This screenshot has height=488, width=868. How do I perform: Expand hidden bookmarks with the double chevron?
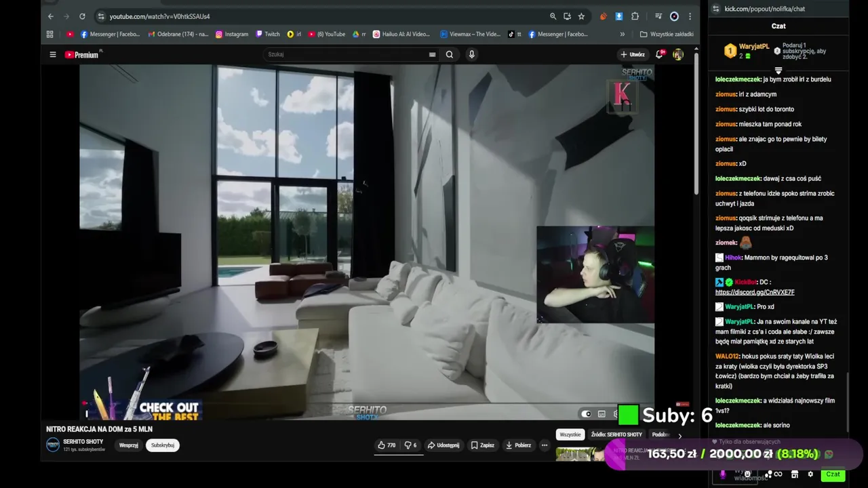pos(623,34)
